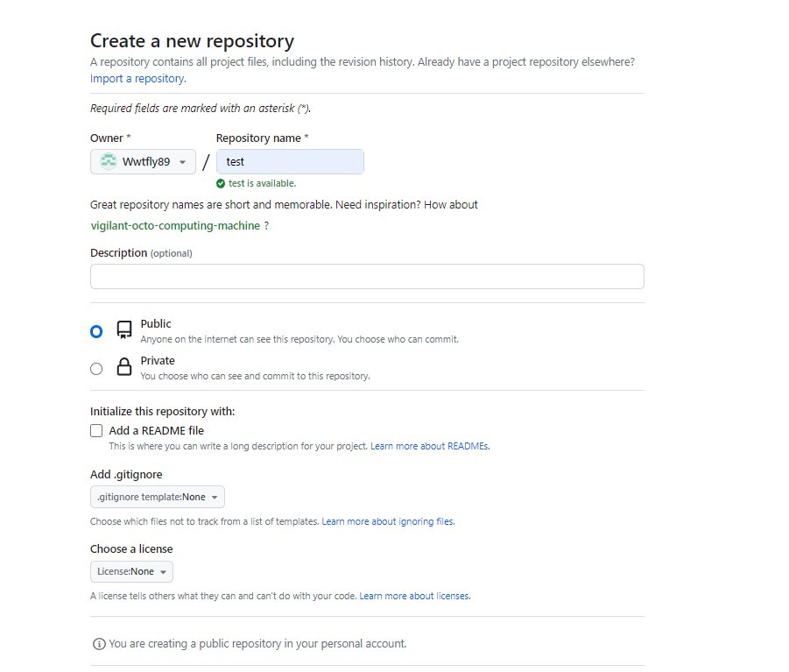Click the Create a new repository heading
The width and height of the screenshot is (789, 672).
193,41
